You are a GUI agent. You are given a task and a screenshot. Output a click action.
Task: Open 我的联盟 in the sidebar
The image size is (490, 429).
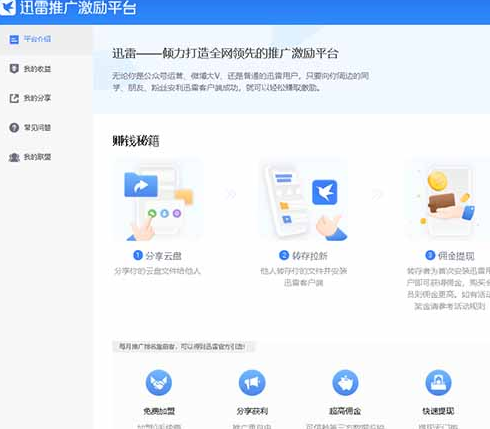click(30, 157)
